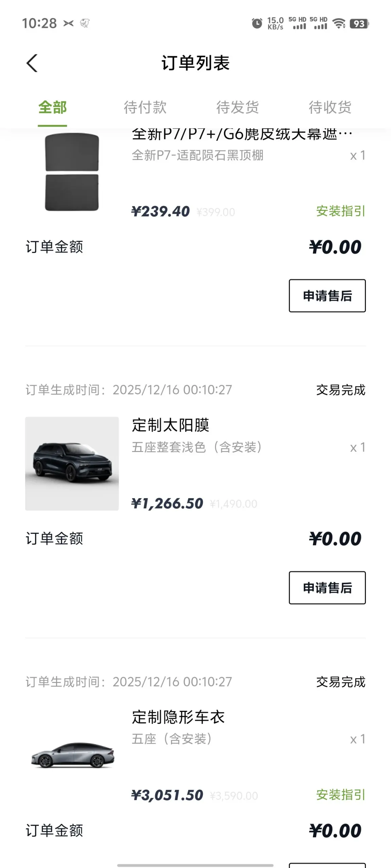Tap the dark SUV product thumbnail
The height and width of the screenshot is (868, 391).
coord(72,464)
